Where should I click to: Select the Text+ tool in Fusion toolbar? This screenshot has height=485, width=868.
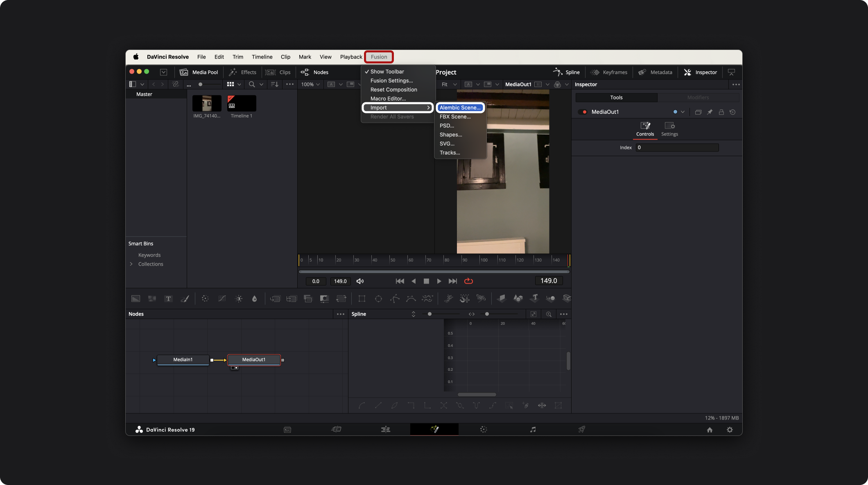168,299
